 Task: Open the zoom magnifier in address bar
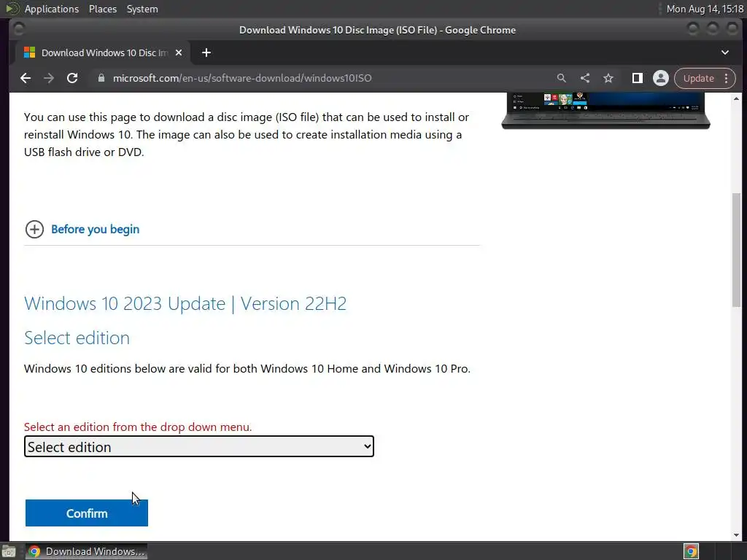pyautogui.click(x=562, y=78)
